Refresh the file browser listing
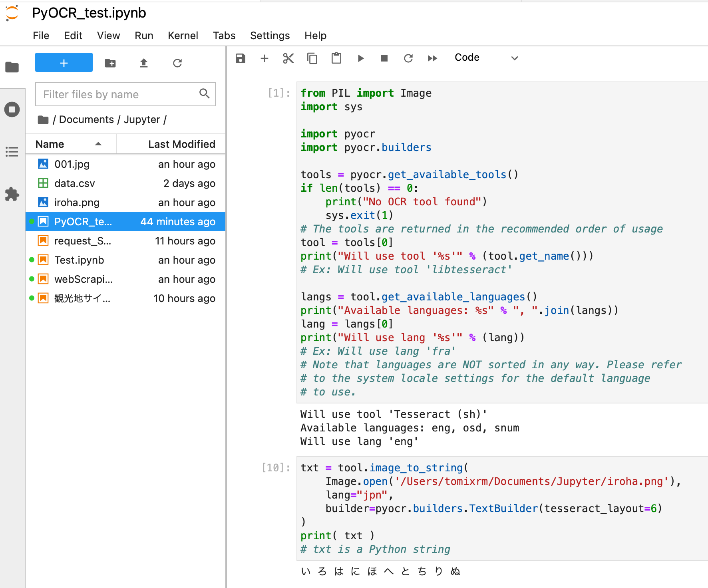The height and width of the screenshot is (588, 708). click(x=177, y=63)
